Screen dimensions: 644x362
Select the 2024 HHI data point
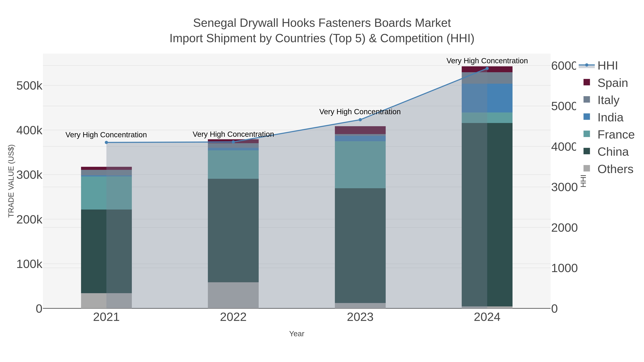[487, 68]
